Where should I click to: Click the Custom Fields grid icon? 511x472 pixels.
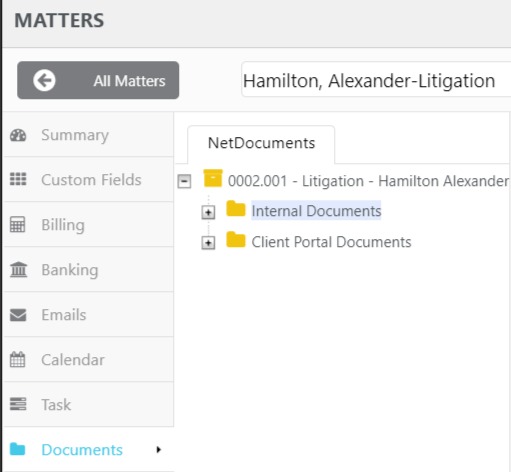point(18,179)
